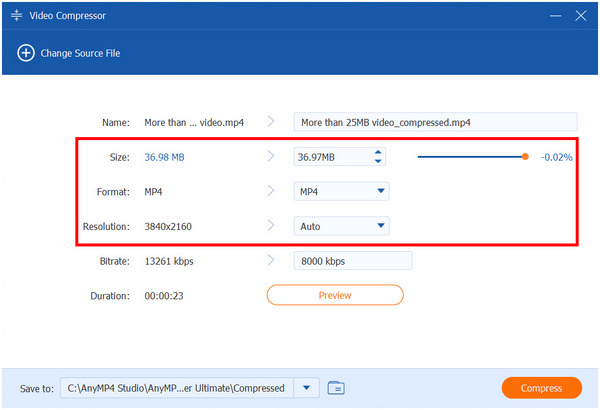Click the source resolution 3840x2160 text
The image size is (600, 410).
pyautogui.click(x=168, y=226)
